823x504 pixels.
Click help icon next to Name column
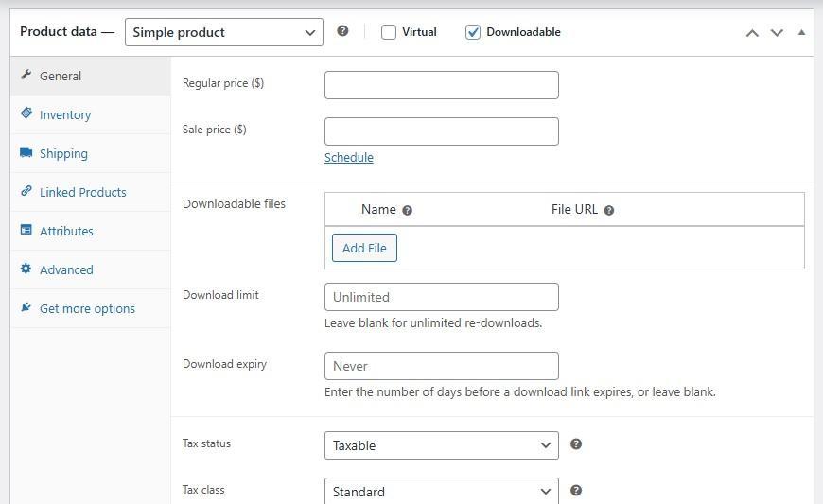click(408, 210)
